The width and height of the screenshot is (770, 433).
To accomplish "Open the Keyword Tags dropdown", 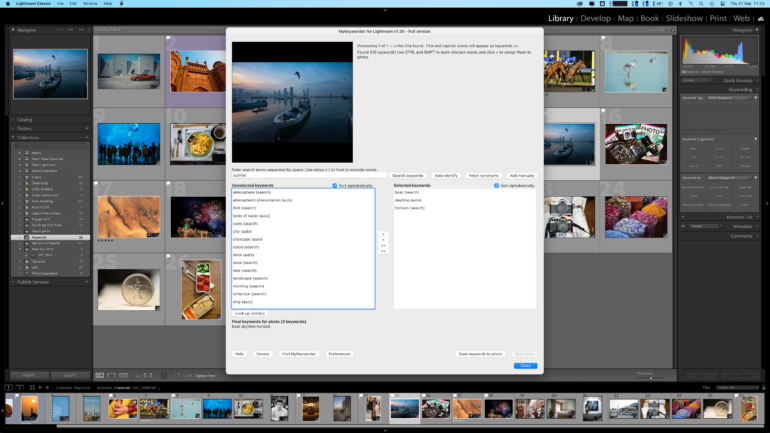I will pyautogui.click(x=730, y=98).
